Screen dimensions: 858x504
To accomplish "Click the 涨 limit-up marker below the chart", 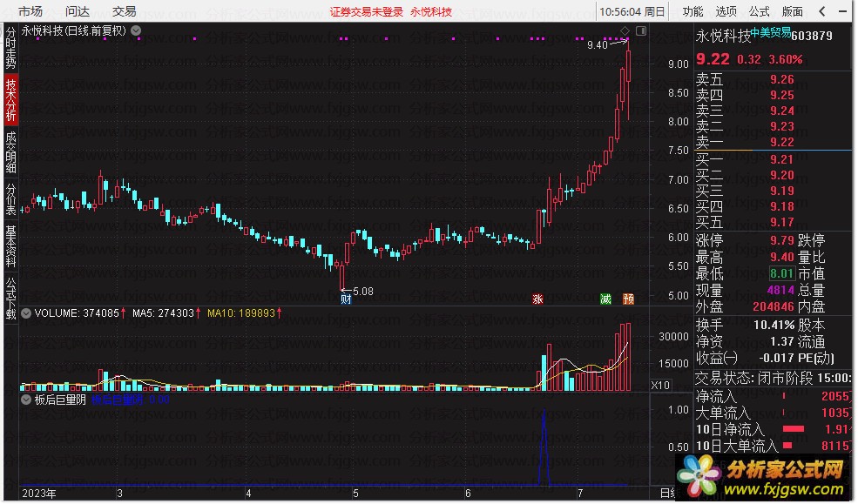I will click(x=538, y=299).
